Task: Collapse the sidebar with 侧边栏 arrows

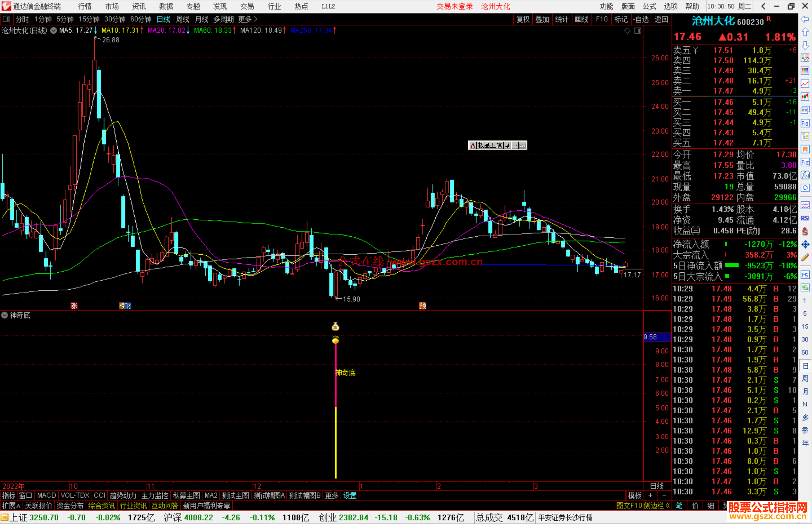Action: coord(657,506)
